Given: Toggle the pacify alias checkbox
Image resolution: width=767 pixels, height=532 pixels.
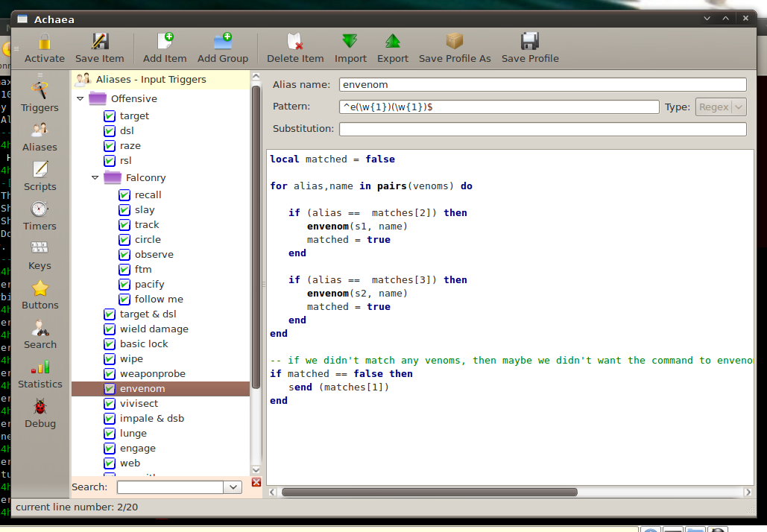Looking at the screenshot, I should (124, 285).
